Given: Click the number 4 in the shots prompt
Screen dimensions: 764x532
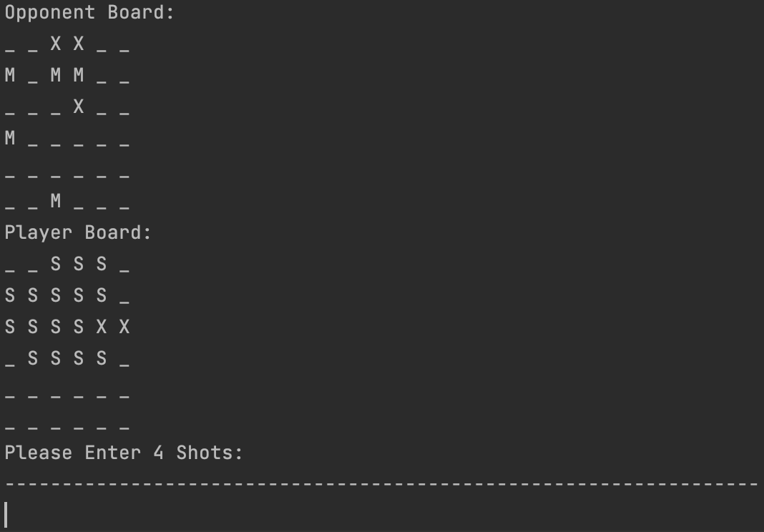Looking at the screenshot, I should click(x=159, y=453).
